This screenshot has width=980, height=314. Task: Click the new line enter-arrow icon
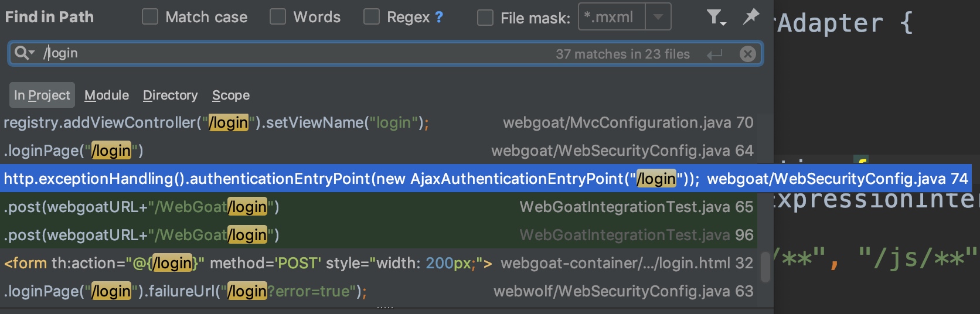(x=714, y=54)
